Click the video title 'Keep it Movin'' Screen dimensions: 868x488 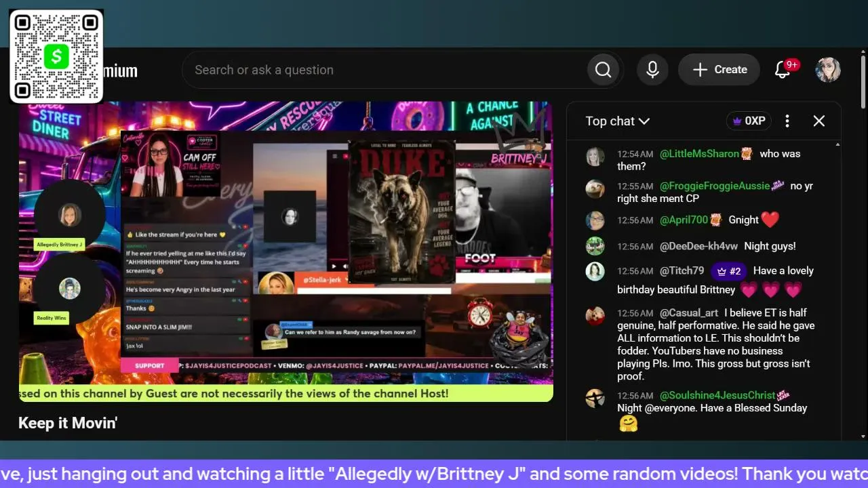[x=68, y=423]
